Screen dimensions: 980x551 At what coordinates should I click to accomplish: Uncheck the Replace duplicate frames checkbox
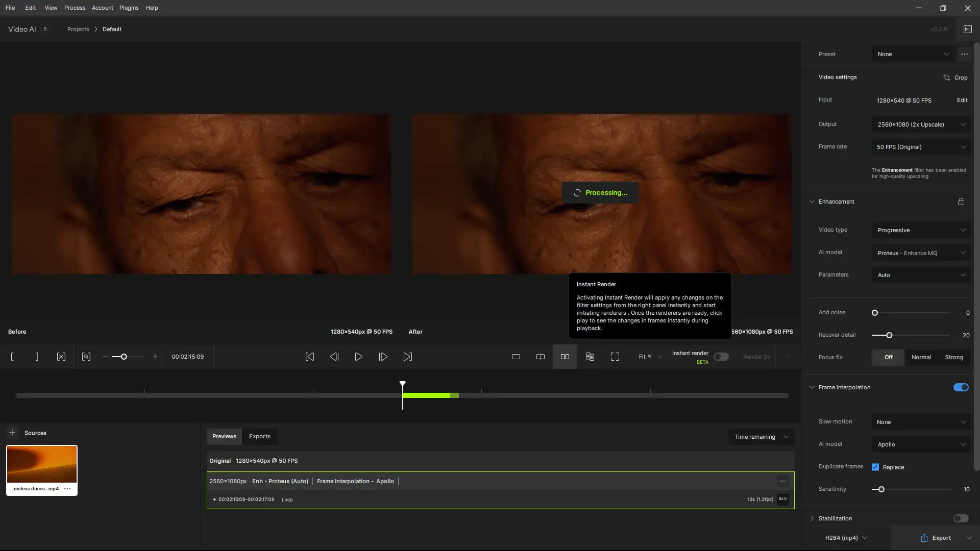[x=875, y=467]
